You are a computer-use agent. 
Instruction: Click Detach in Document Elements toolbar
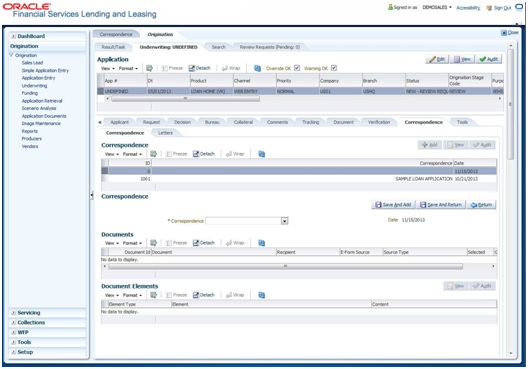point(204,295)
